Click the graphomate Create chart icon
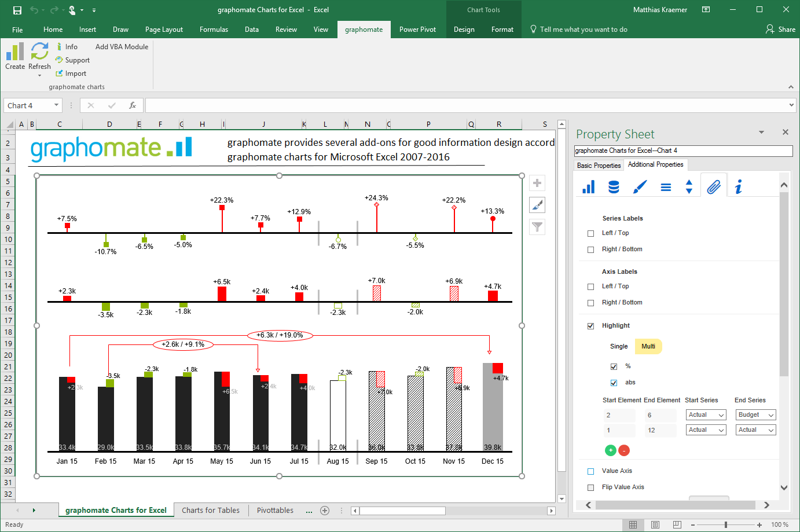 click(15, 52)
